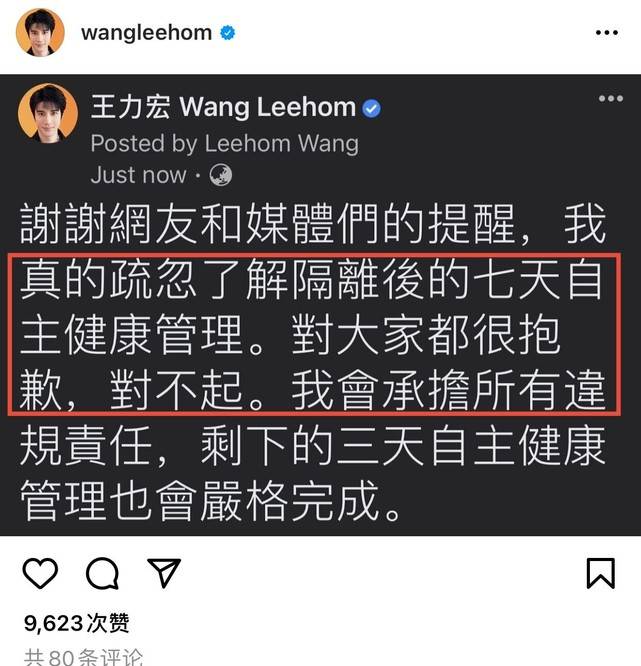
Task: Click the red-outlined highlighted apology text
Action: click(314, 334)
